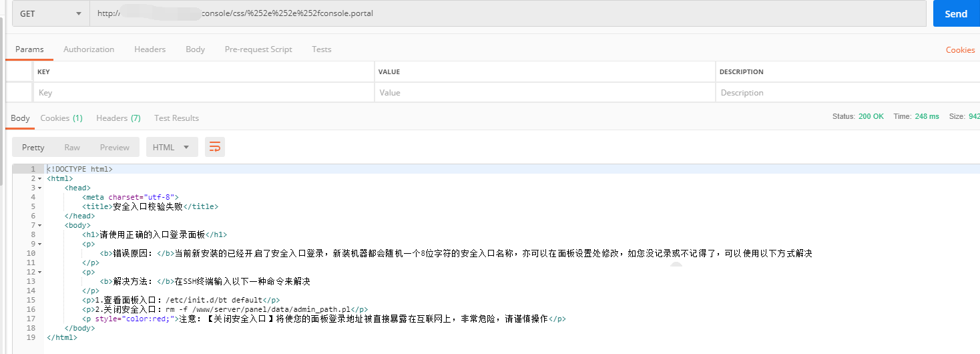Click the color:red paragraph line
This screenshot has height=354, width=980.
coord(324,319)
